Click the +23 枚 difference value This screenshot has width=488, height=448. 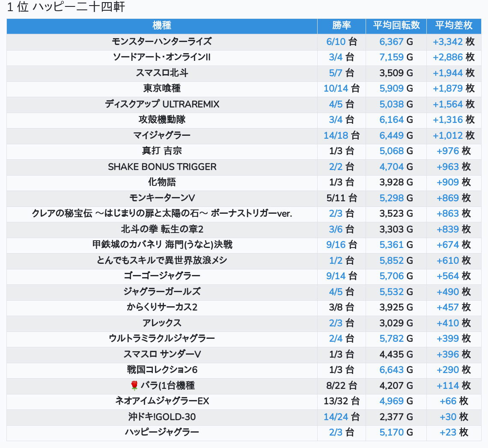tap(453, 433)
